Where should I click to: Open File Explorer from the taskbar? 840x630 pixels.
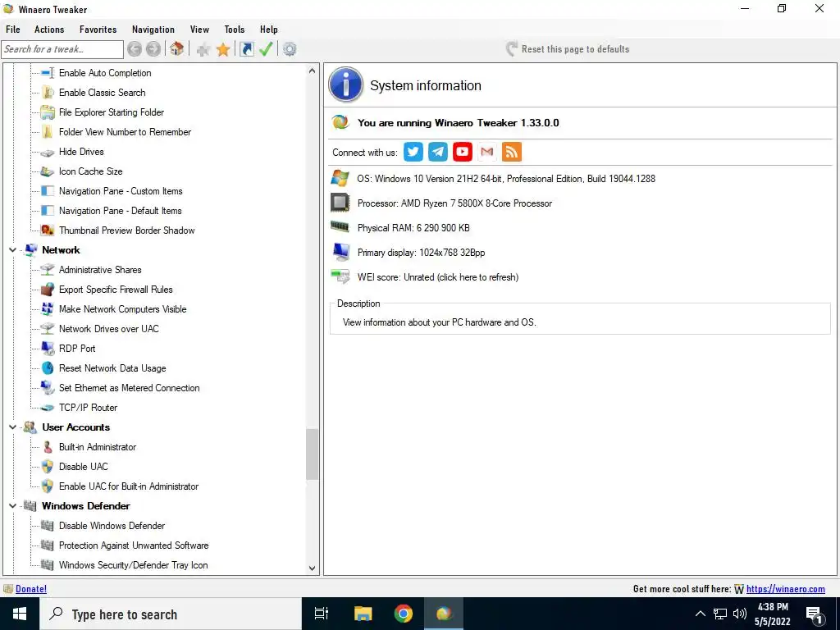pyautogui.click(x=363, y=614)
